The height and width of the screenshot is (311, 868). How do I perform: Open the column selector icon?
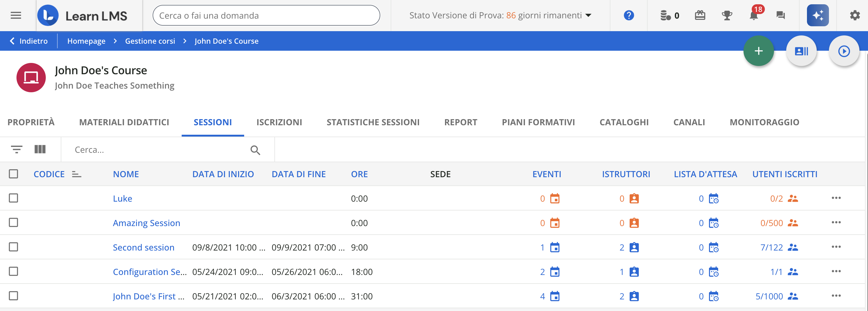[40, 149]
